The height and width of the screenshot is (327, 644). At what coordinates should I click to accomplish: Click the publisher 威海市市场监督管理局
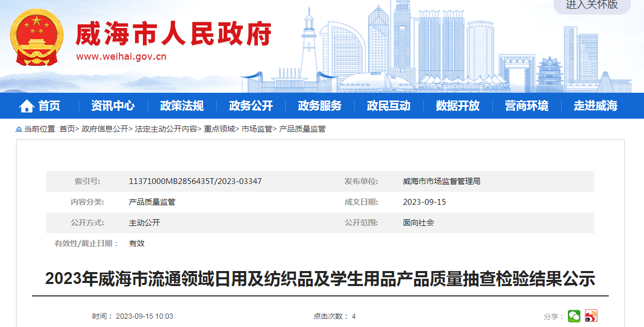(x=442, y=181)
